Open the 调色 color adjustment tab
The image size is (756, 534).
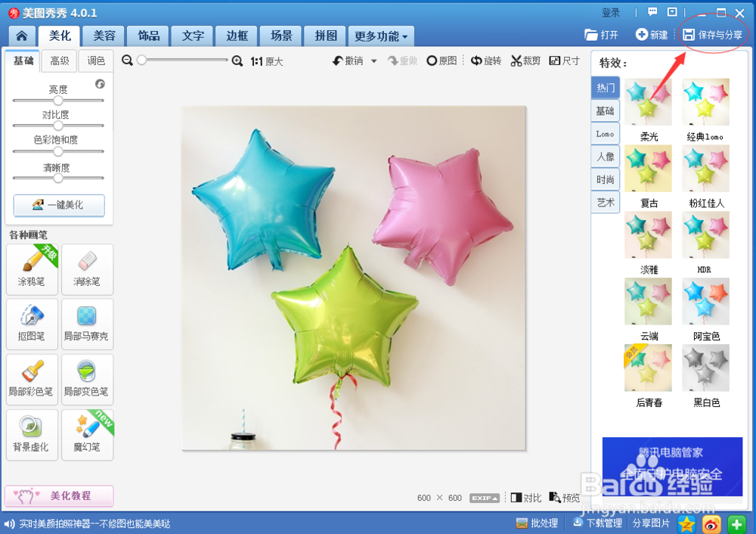tap(96, 61)
